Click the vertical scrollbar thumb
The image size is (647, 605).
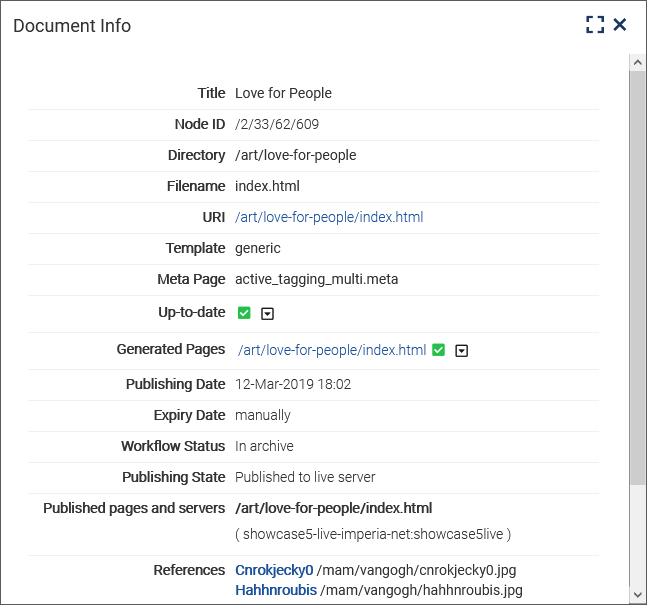point(638,278)
